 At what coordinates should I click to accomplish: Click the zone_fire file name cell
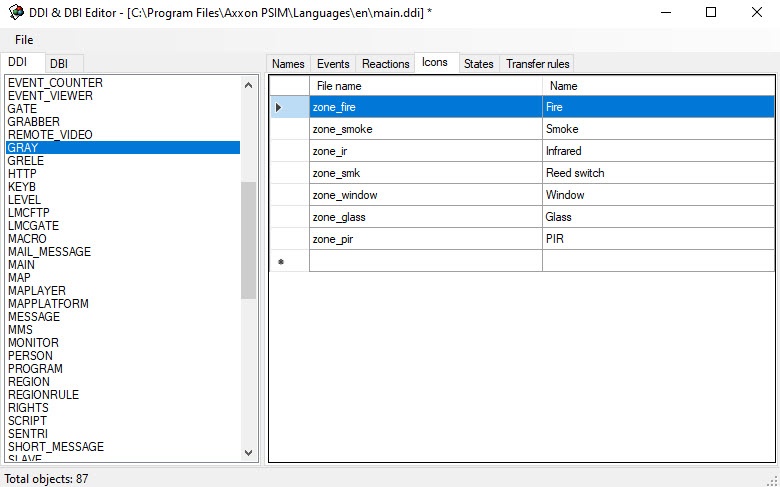pyautogui.click(x=426, y=107)
